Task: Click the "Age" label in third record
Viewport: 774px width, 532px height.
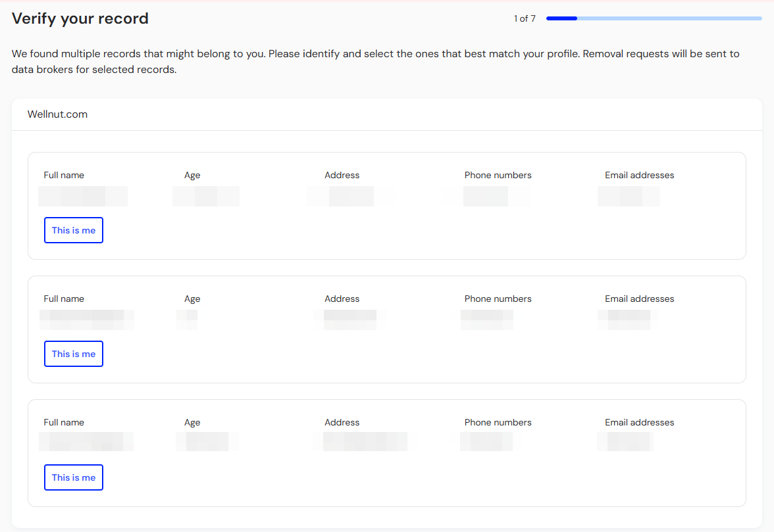Action: [192, 422]
